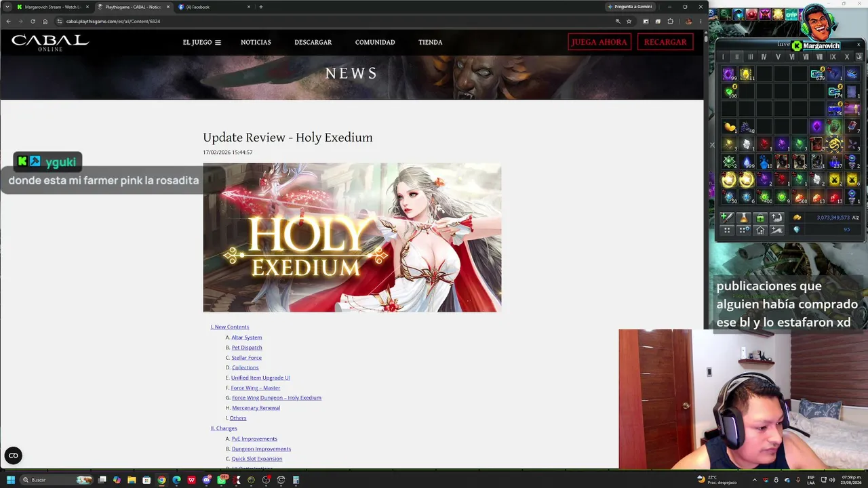The image size is (868, 488).
Task: Click the house icon button in inventory
Action: coord(760,230)
